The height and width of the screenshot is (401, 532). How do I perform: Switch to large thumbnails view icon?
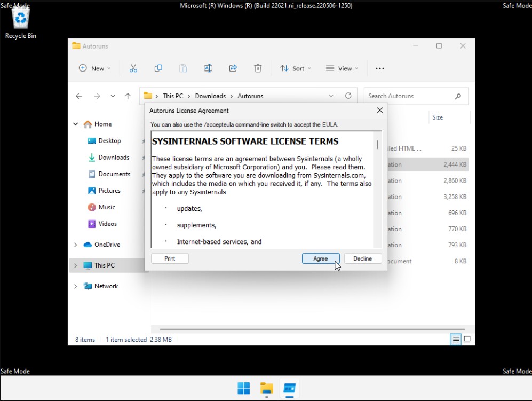(467, 339)
